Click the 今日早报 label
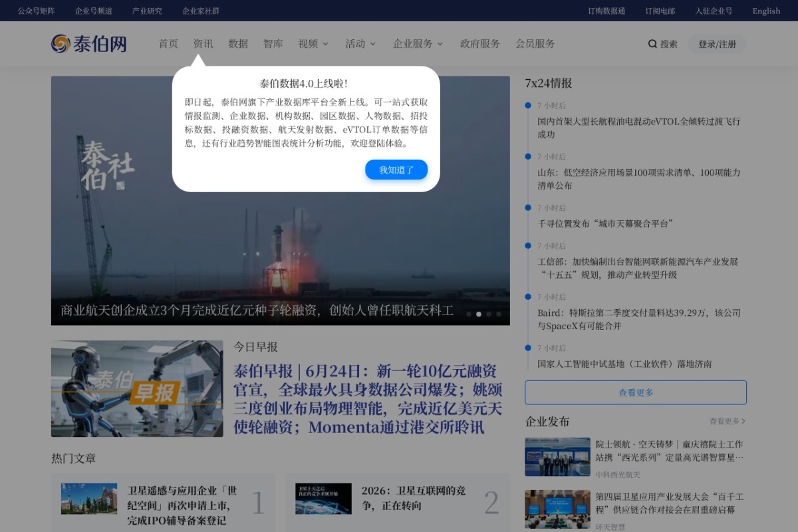 tap(255, 346)
